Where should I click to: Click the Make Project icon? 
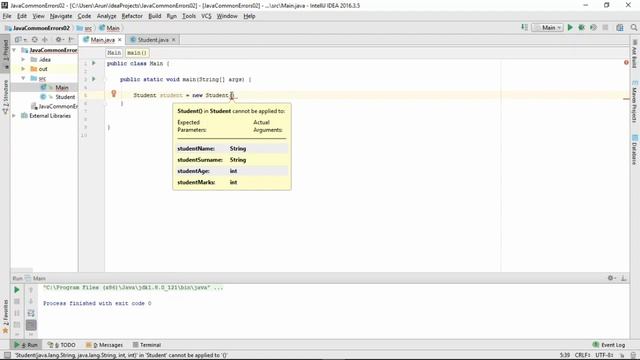[x=524, y=27]
